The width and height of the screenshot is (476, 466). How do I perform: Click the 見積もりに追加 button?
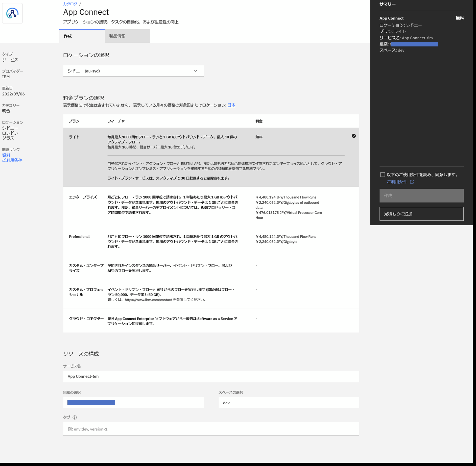coord(421,214)
